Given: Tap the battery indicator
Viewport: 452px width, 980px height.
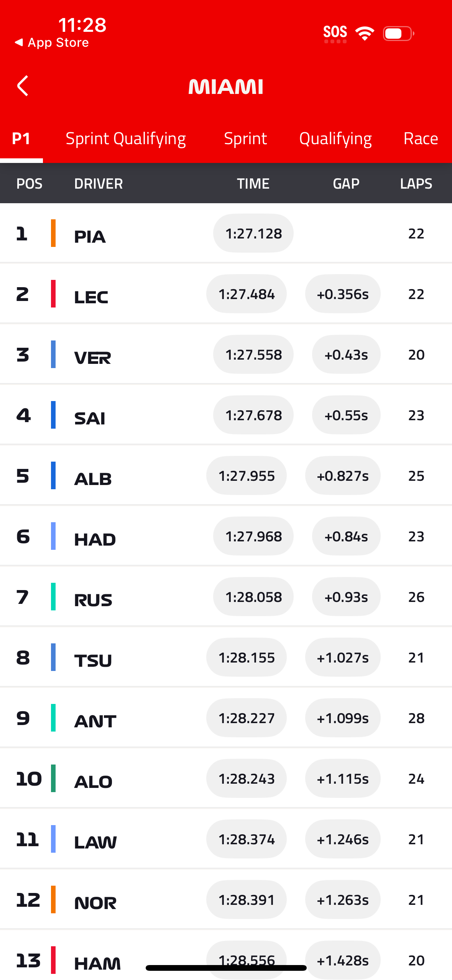Looking at the screenshot, I should pyautogui.click(x=397, y=33).
